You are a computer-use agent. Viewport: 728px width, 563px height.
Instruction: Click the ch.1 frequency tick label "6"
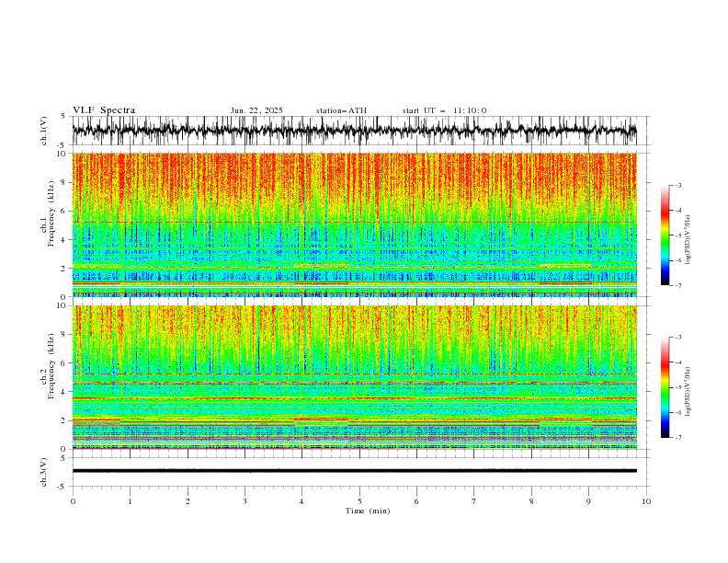63,211
